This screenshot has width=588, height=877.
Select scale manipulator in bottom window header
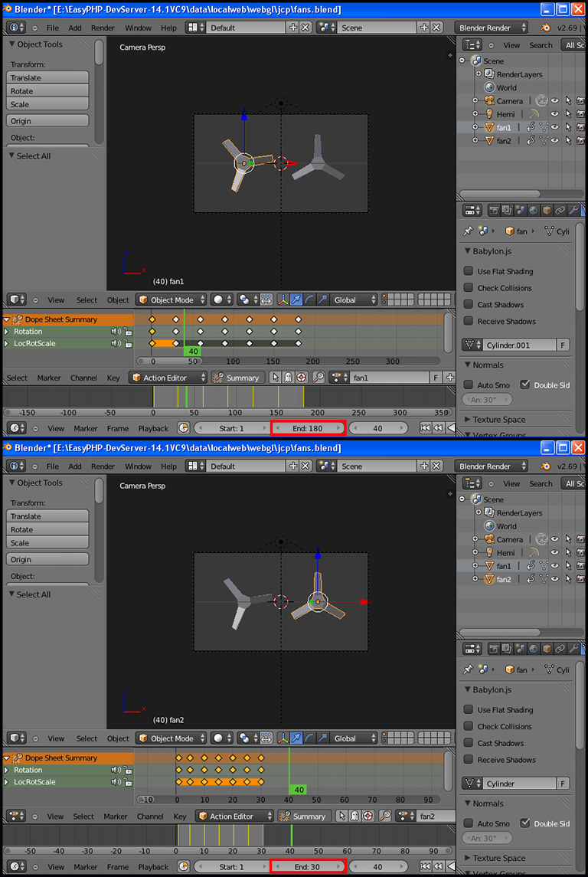pyautogui.click(x=322, y=738)
